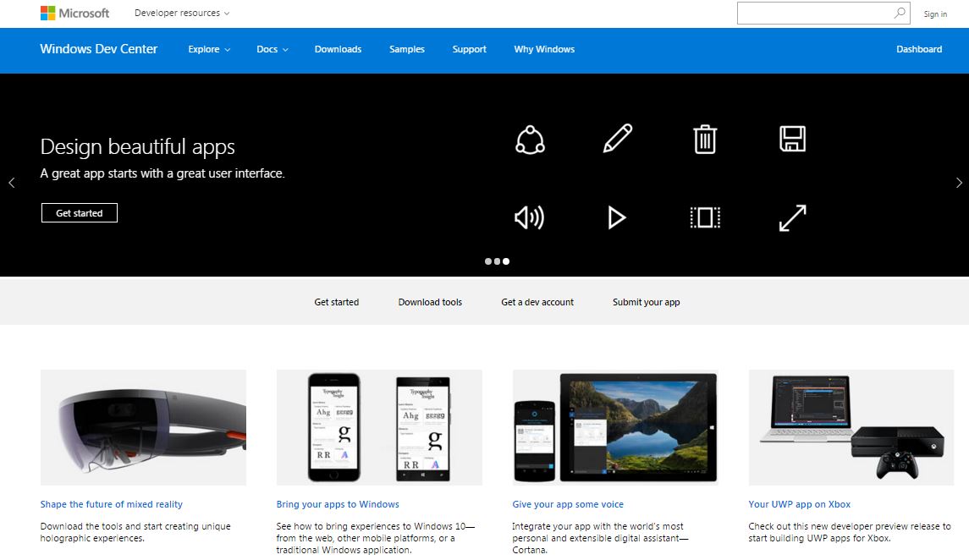Image resolution: width=969 pixels, height=560 pixels.
Task: Click the diagonal expand arrows icon
Action: pos(792,217)
